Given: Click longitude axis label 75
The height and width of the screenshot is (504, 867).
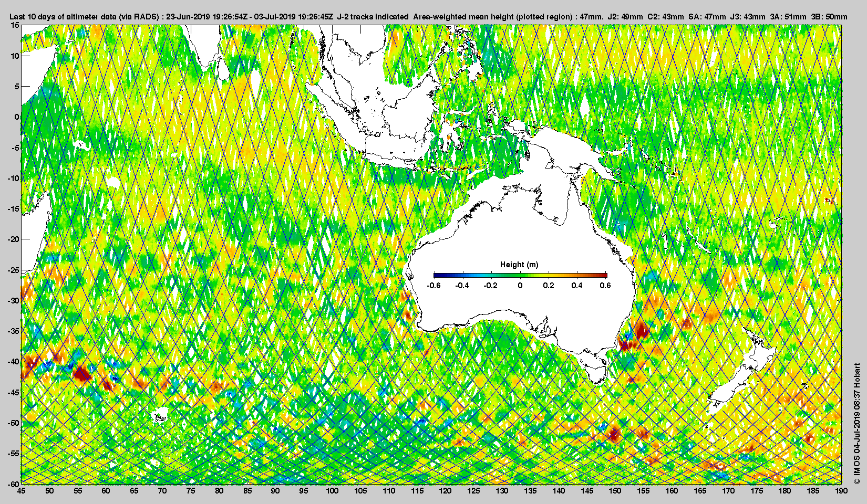Looking at the screenshot, I should click(191, 491).
